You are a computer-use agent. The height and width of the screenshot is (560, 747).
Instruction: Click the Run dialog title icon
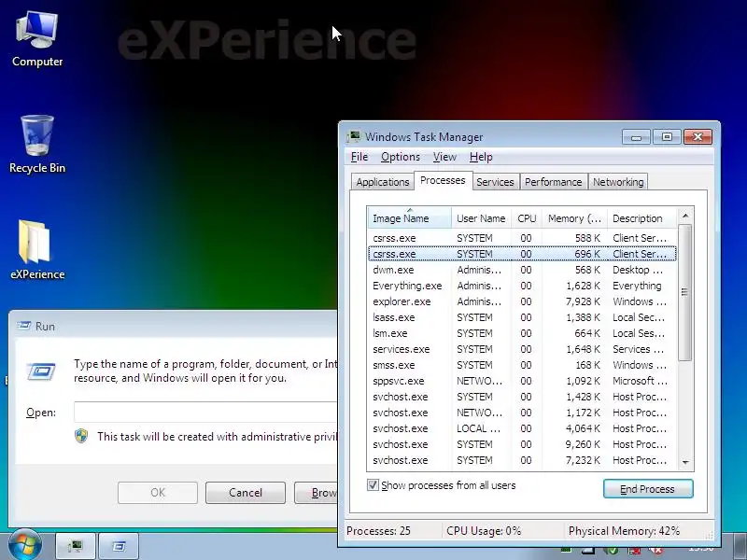tap(24, 326)
